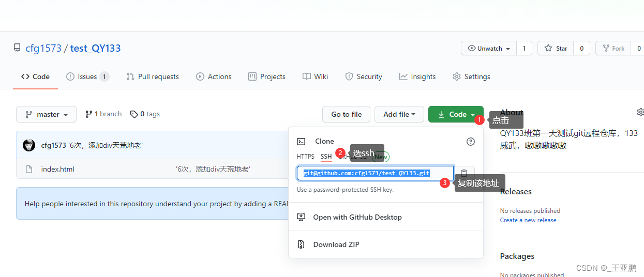Viewport: 644px width, 277px height.
Task: Click the Releases heading
Action: 516,191
